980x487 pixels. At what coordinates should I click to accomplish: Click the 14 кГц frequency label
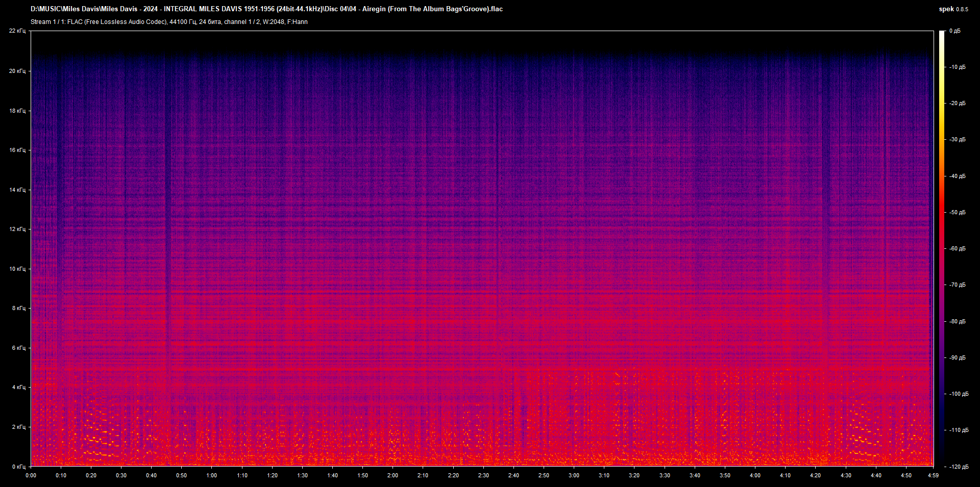(x=17, y=190)
